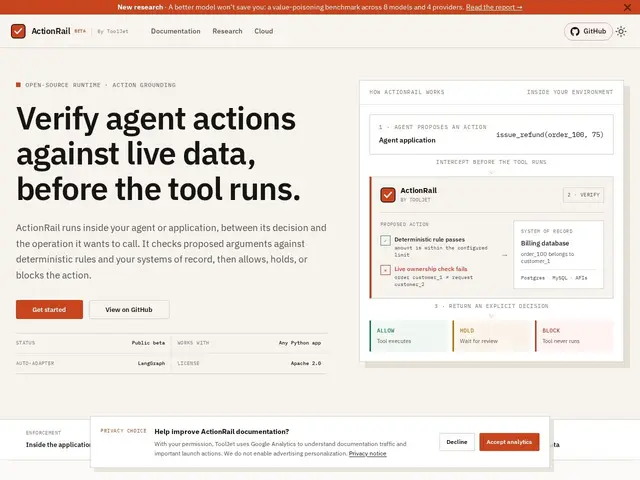Open the Privacy notice link
Image resolution: width=640 pixels, height=480 pixels.
[x=367, y=453]
